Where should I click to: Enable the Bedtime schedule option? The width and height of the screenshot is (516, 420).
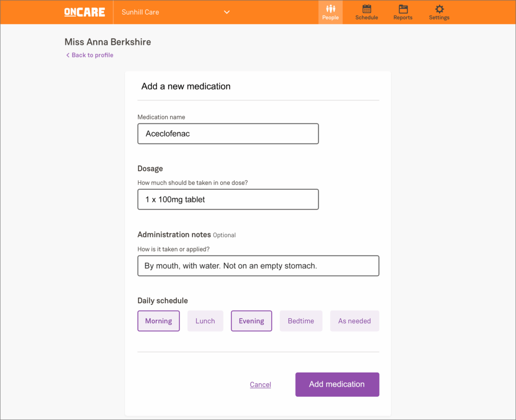point(301,321)
